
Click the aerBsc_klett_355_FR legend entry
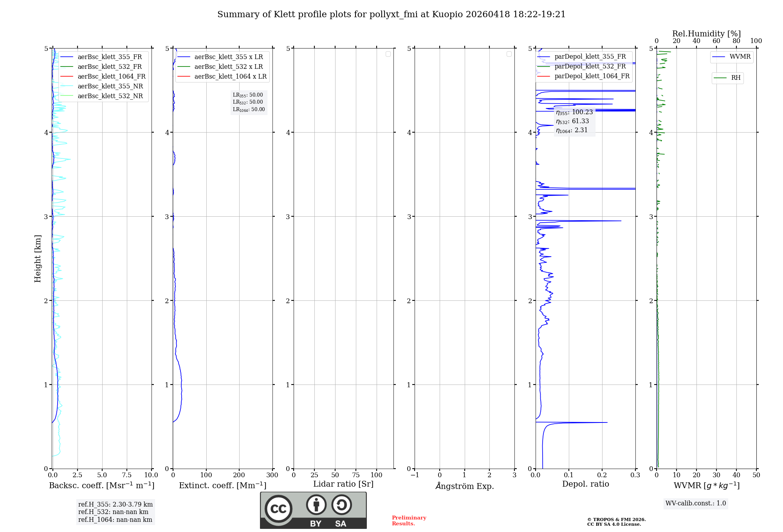[110, 57]
